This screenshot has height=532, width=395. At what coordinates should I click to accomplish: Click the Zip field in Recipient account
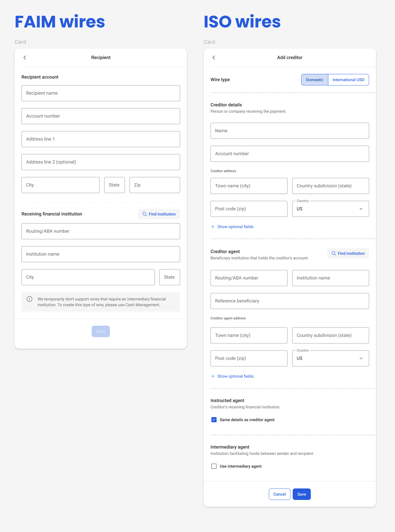[154, 185]
